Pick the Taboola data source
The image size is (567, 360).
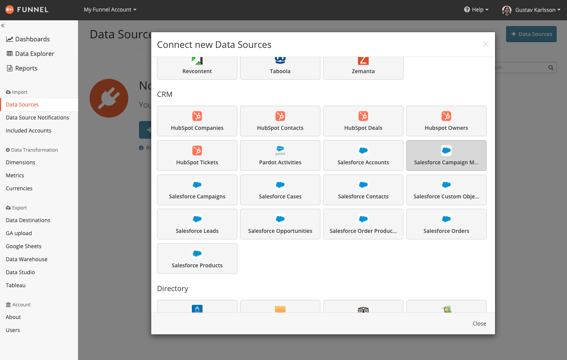point(280,68)
